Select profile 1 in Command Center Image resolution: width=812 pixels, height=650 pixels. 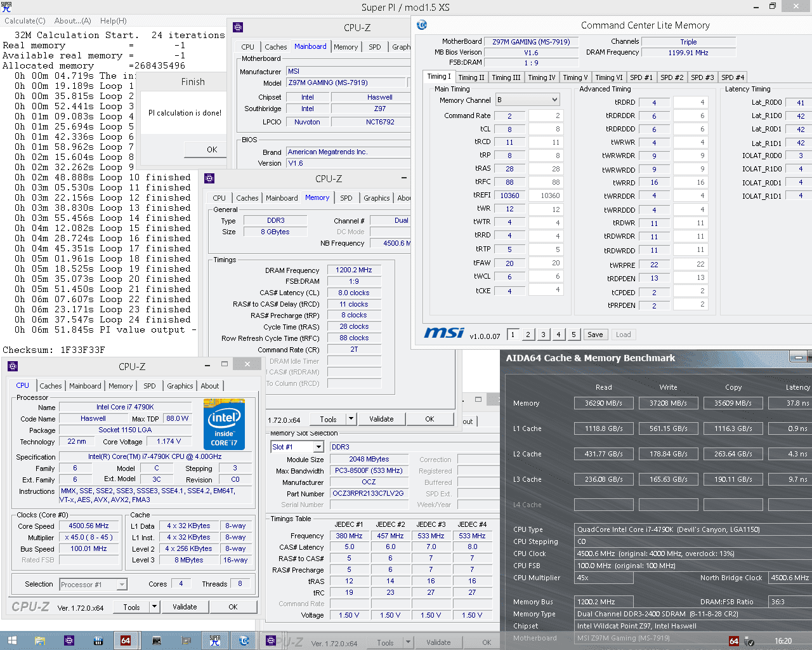coord(513,335)
